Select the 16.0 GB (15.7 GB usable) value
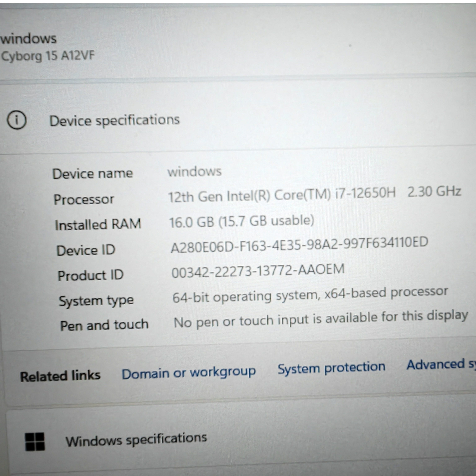The width and height of the screenshot is (476, 476). pyautogui.click(x=242, y=221)
